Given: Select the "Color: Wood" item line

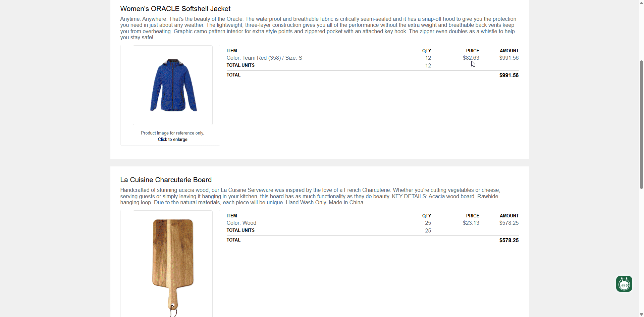Looking at the screenshot, I should click(241, 223).
